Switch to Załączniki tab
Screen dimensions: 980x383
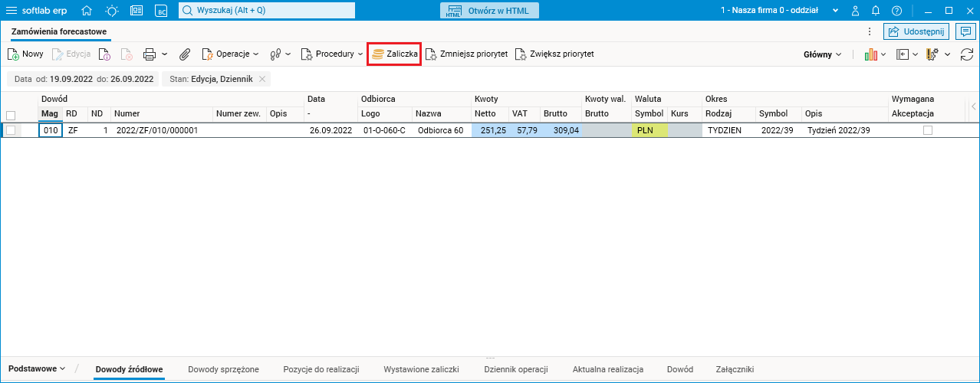coord(735,369)
